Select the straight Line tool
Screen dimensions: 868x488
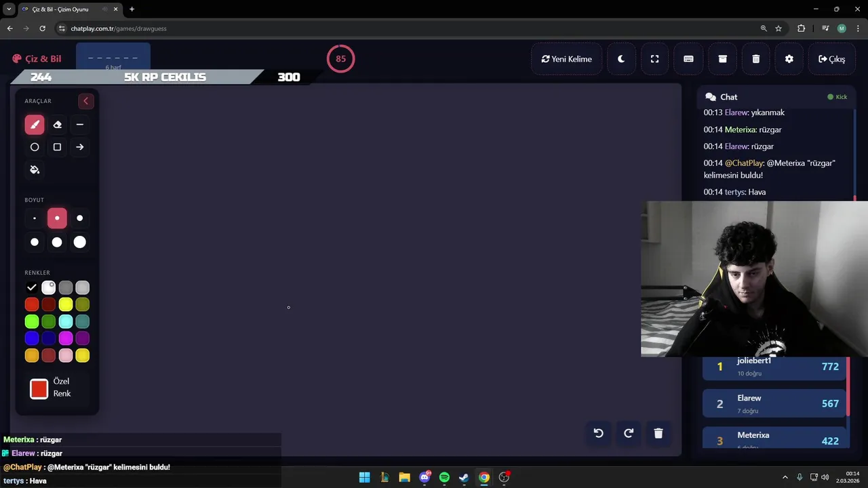point(80,125)
